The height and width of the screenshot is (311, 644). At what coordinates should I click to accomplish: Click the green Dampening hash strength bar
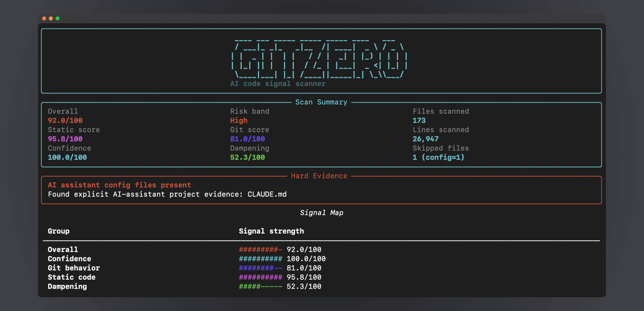pyautogui.click(x=260, y=287)
